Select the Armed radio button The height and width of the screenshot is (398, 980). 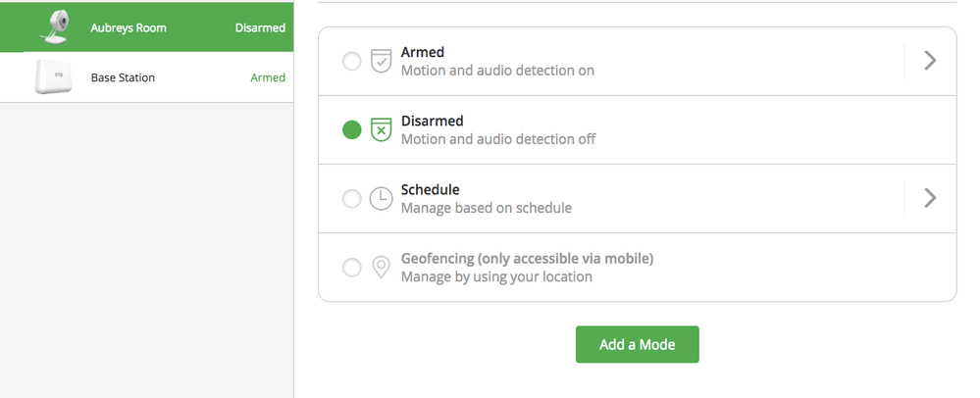(x=352, y=61)
